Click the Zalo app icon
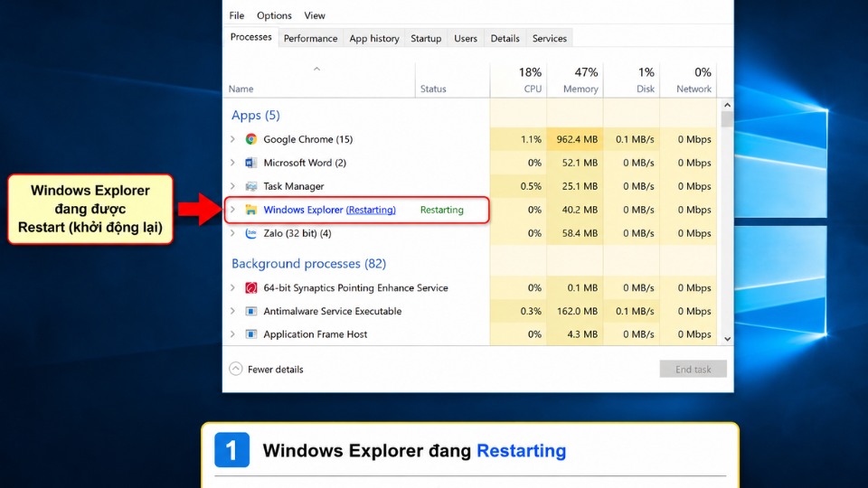This screenshot has width=868, height=488. (x=250, y=233)
